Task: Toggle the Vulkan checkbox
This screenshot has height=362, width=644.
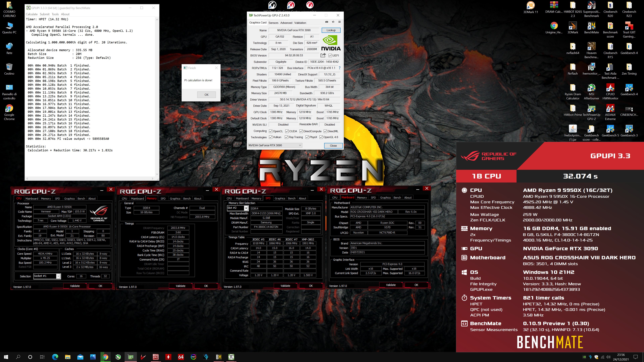Action: pos(271,137)
